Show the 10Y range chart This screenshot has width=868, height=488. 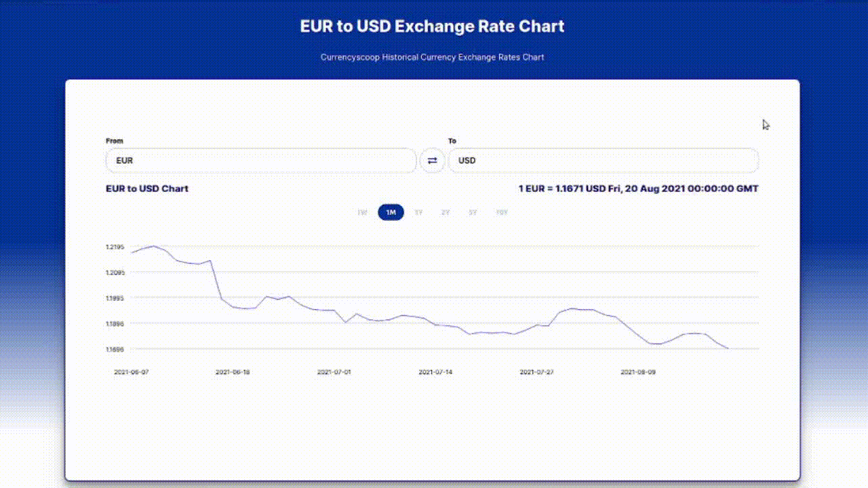tap(502, 213)
